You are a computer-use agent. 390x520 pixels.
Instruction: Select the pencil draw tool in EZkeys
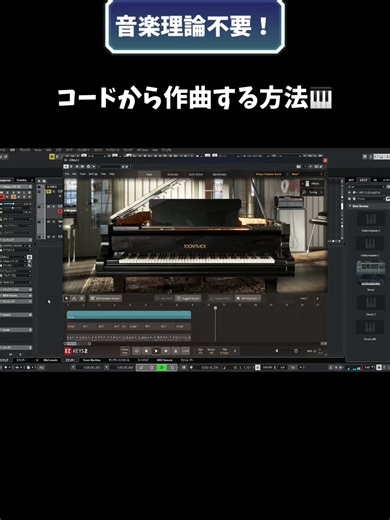tap(74, 298)
